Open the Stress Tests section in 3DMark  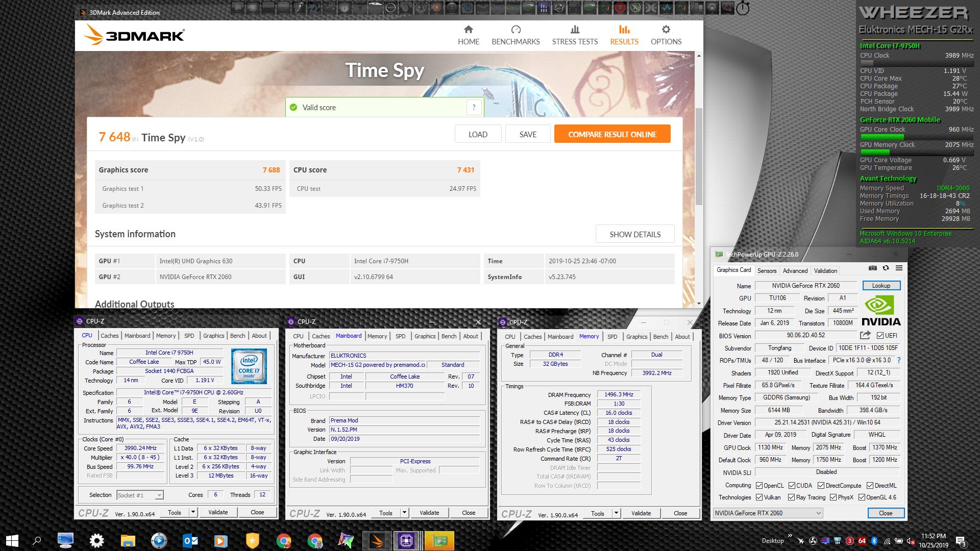click(575, 35)
